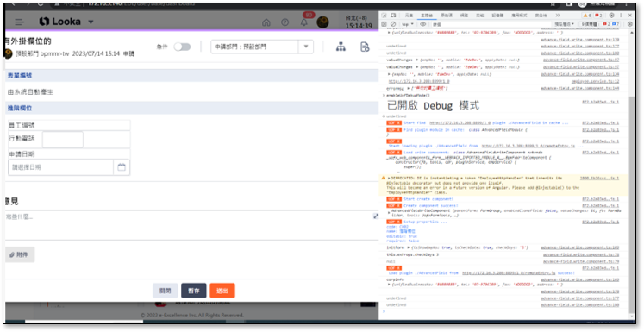This screenshot has width=644, height=332.
Task: Click the Looka logo
Action: [60, 22]
